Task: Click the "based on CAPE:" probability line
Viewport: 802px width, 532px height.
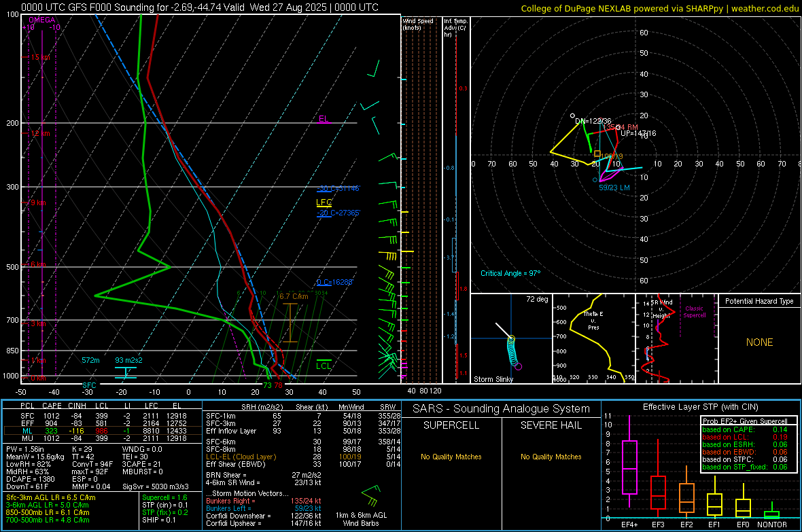Action: 745,429
